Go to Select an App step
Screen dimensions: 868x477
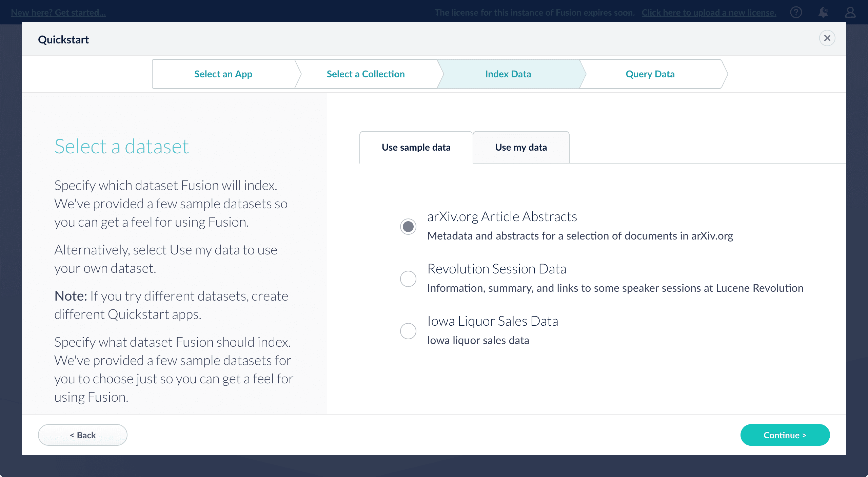click(223, 74)
